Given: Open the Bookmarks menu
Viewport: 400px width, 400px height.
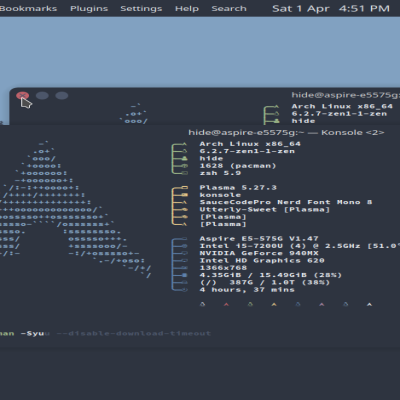Looking at the screenshot, I should [x=28, y=8].
